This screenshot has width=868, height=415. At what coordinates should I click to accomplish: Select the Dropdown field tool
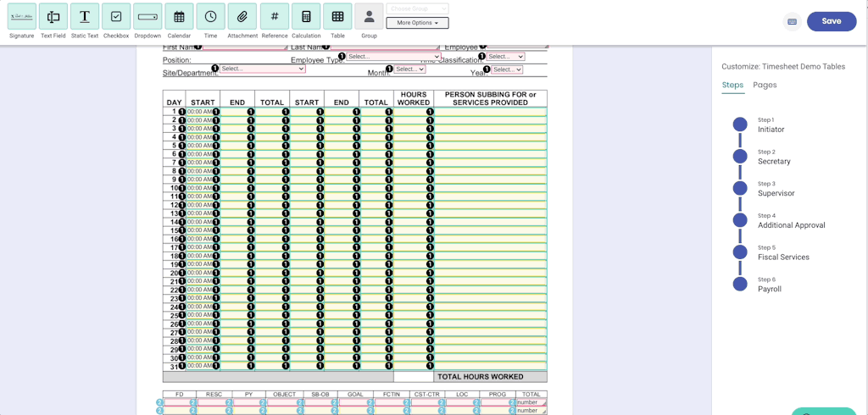point(147,16)
